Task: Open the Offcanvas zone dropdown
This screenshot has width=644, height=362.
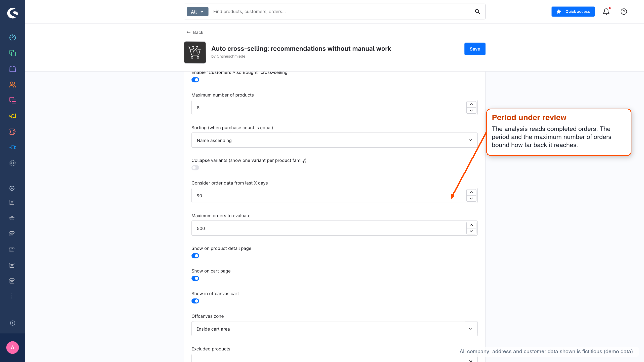Action: point(334,329)
